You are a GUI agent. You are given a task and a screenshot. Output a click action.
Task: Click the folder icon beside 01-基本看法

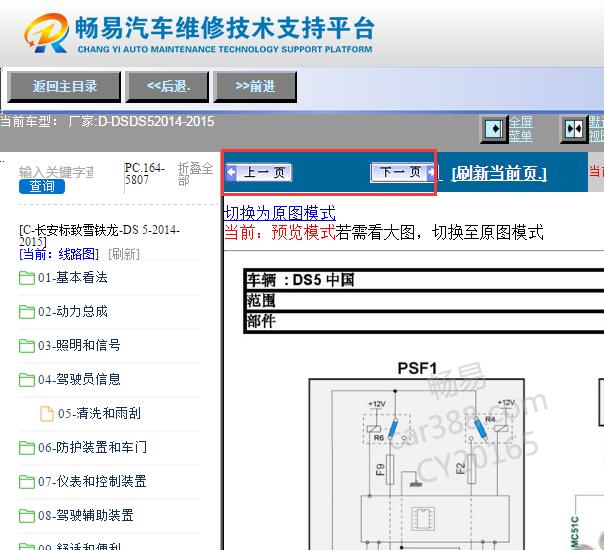pyautogui.click(x=27, y=278)
